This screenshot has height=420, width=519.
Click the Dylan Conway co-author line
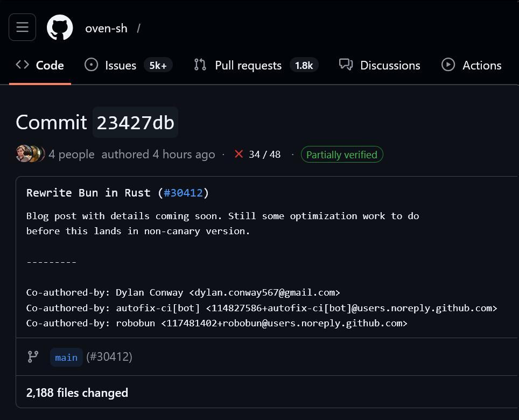click(183, 292)
